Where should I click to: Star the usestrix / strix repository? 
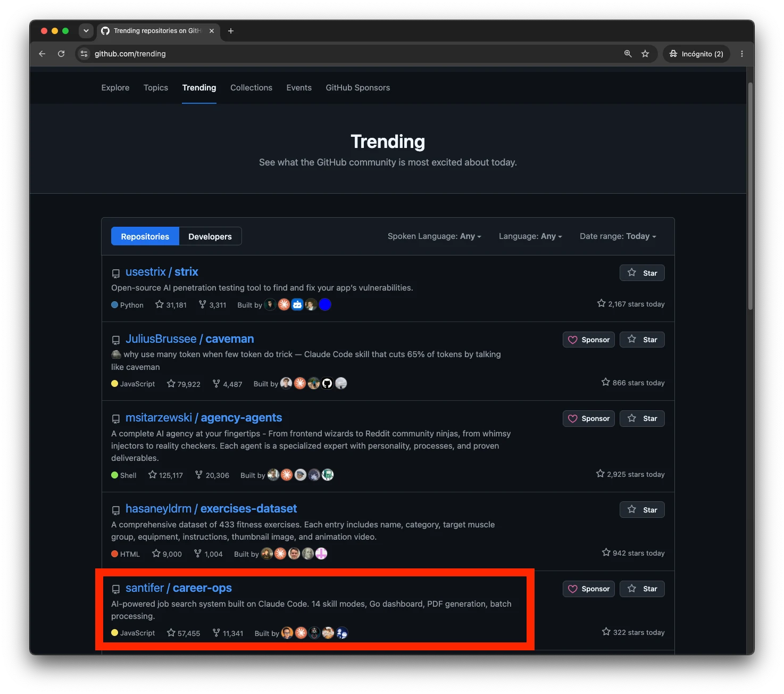642,273
